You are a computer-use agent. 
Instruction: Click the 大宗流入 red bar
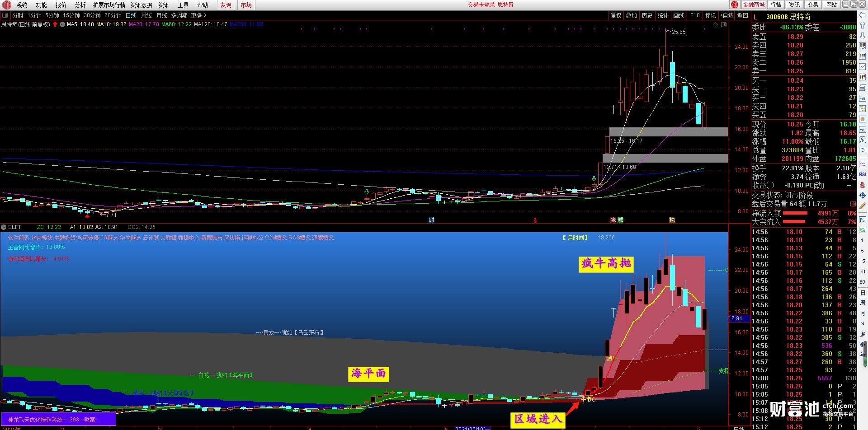[x=794, y=222]
